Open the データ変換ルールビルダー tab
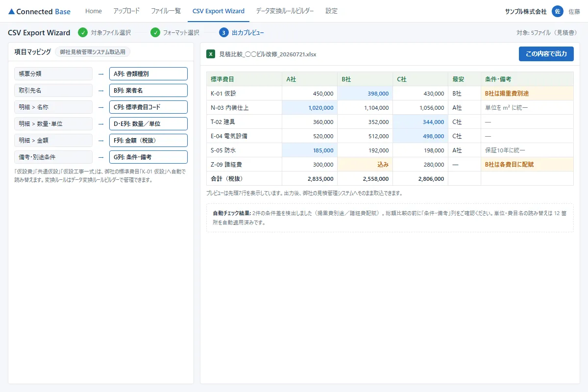 pyautogui.click(x=285, y=11)
